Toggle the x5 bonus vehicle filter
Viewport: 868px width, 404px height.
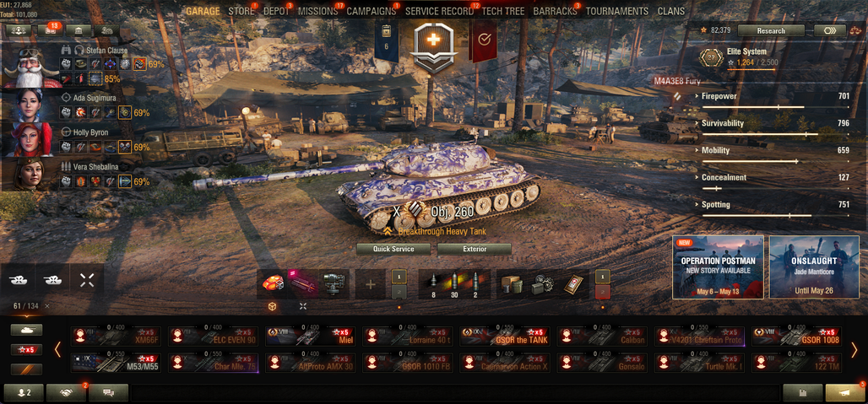click(26, 350)
